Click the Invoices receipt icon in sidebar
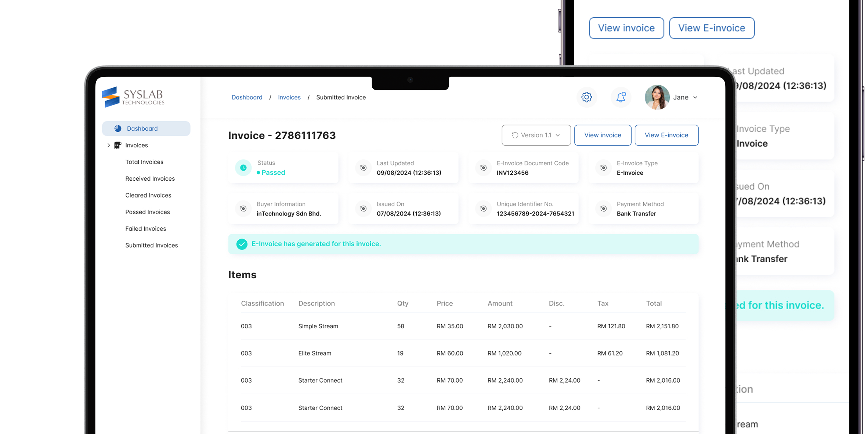The height and width of the screenshot is (434, 868). tap(117, 145)
